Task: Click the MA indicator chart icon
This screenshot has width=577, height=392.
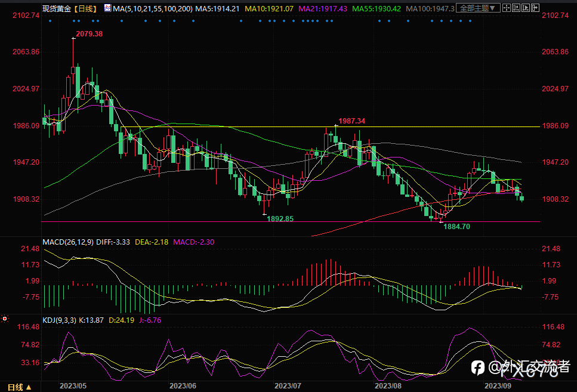Action: 107,8
